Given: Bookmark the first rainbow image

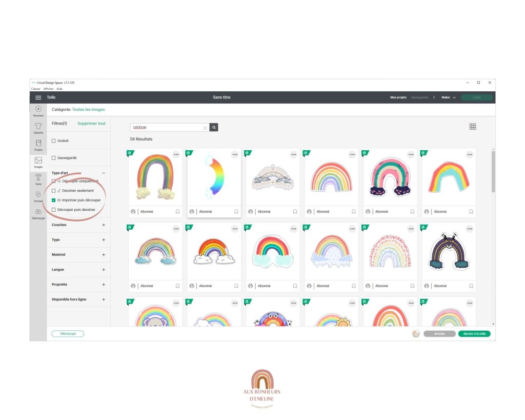Looking at the screenshot, I should point(177,211).
